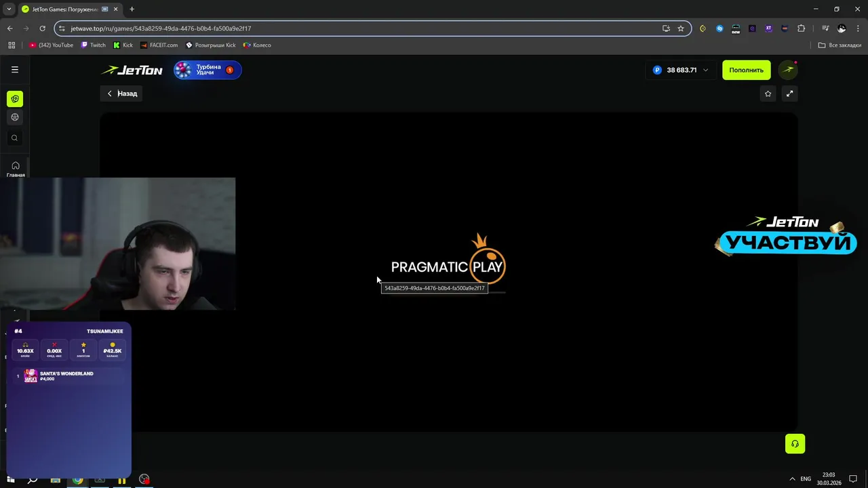Show hidden system tray icons chevron
The height and width of the screenshot is (488, 868).
coord(791,479)
